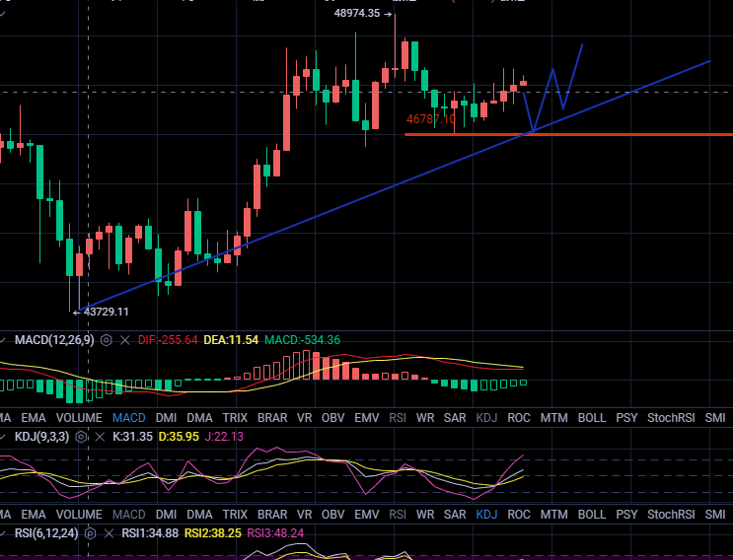Select BOLL in tab row beneath KDJ panel
The image size is (733, 560).
pyautogui.click(x=592, y=515)
